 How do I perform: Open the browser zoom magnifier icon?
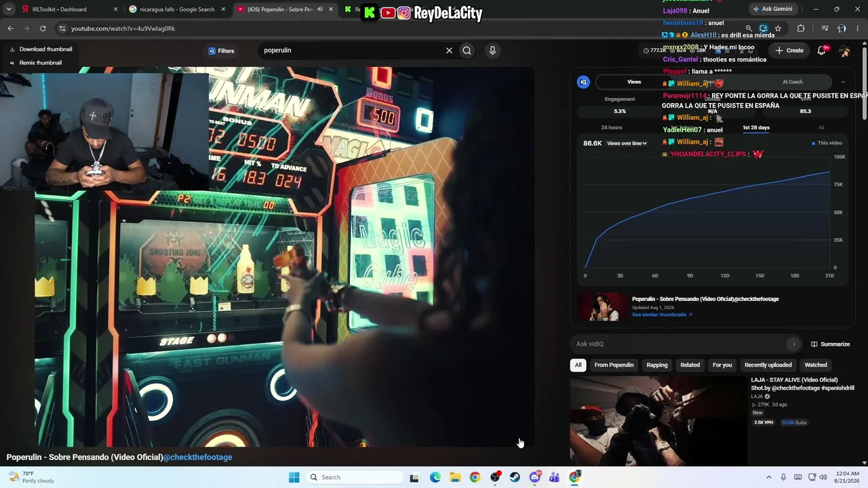click(749, 28)
